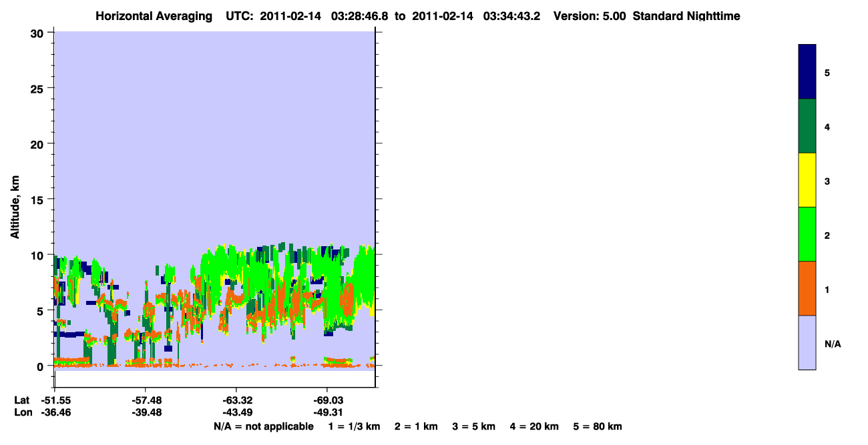This screenshot has height=445, width=868.
Task: Click longitude value -39.48
Action: [x=146, y=412]
